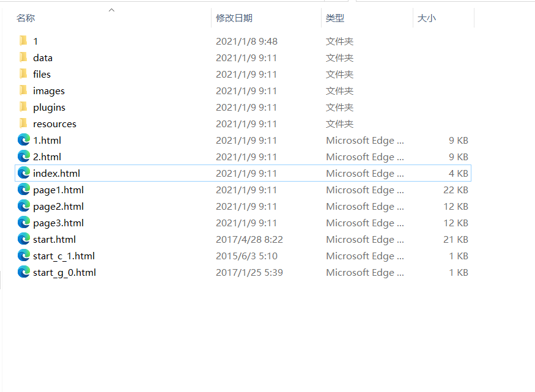Click the sort direction arrow above 名称
Viewport: 535px width, 392px height.
click(111, 9)
